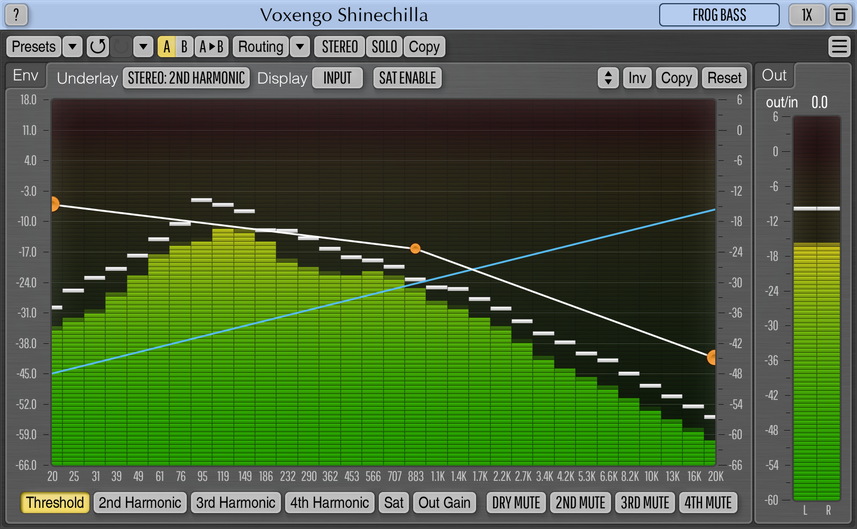Image resolution: width=857 pixels, height=529 pixels.
Task: Click the FROG BASS instance name field
Action: [x=719, y=15]
